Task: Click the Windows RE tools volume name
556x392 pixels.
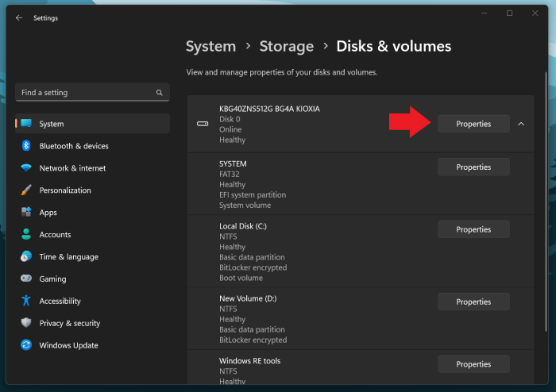Action: (x=249, y=360)
